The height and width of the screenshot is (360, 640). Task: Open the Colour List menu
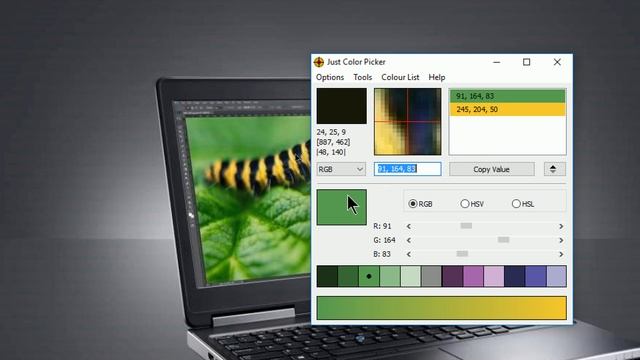pyautogui.click(x=400, y=77)
